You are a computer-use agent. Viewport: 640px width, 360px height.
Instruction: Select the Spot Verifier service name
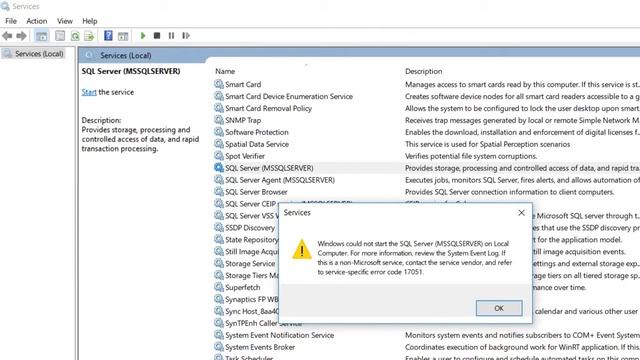coord(245,156)
